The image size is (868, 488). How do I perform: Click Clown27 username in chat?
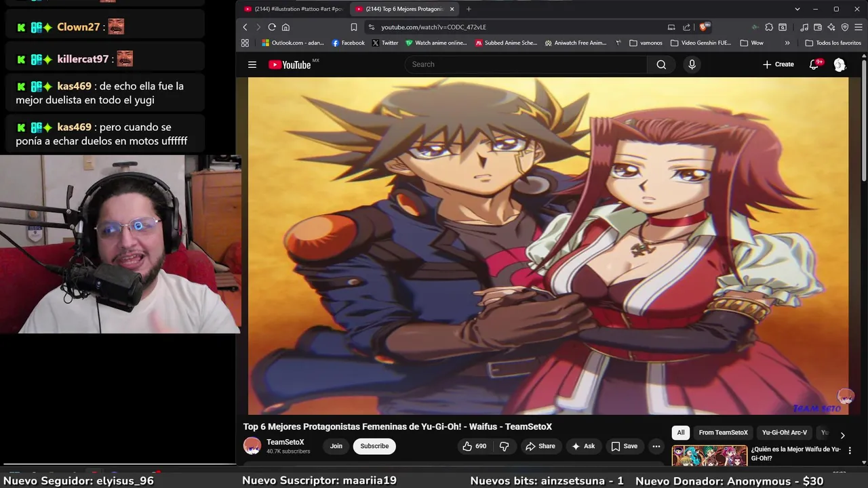tap(79, 27)
